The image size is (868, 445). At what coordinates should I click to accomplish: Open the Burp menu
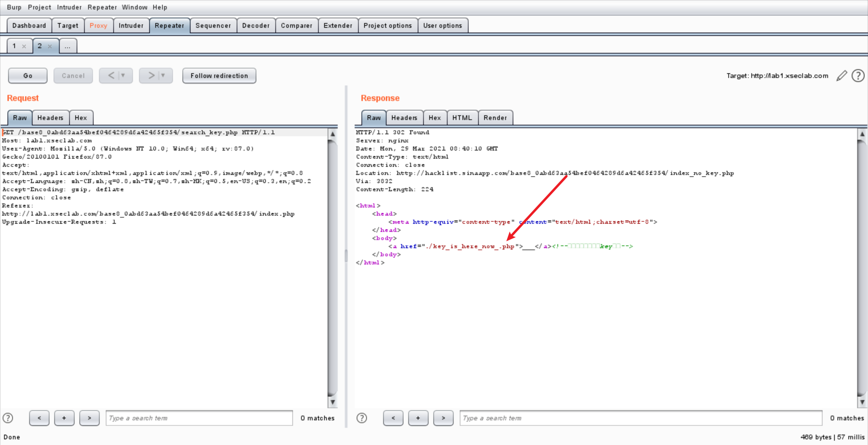14,7
